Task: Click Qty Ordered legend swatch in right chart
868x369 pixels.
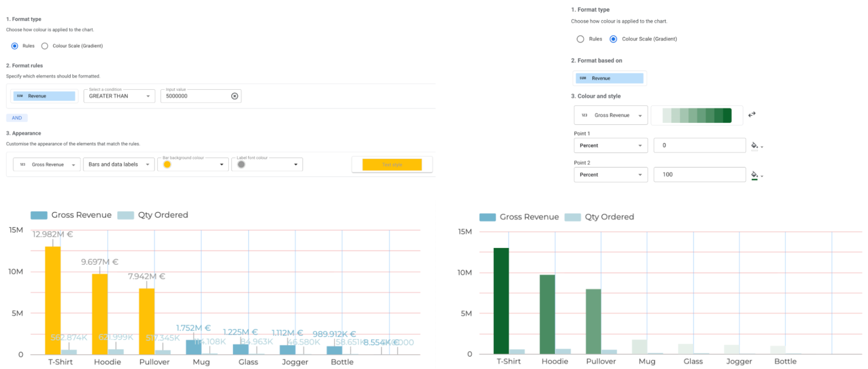Action: click(x=573, y=217)
